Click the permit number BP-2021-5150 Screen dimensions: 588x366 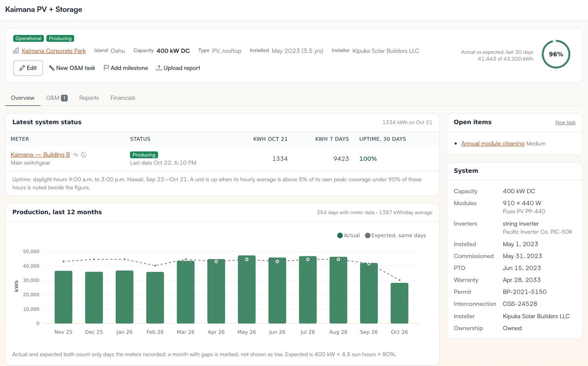[x=525, y=292]
